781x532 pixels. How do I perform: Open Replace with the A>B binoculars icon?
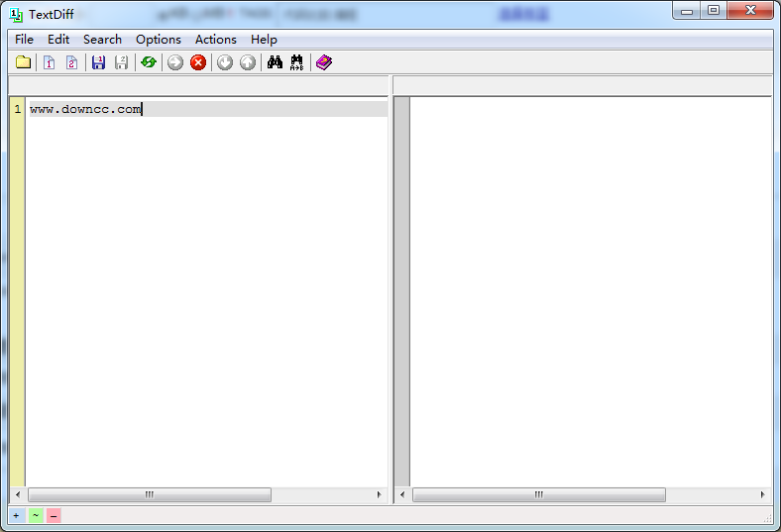pyautogui.click(x=297, y=62)
